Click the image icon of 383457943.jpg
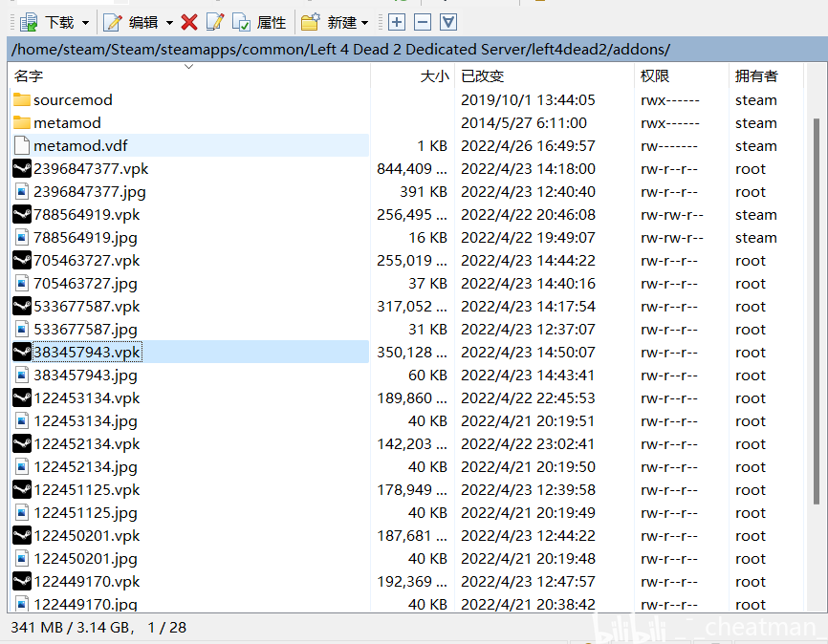 pyautogui.click(x=22, y=376)
